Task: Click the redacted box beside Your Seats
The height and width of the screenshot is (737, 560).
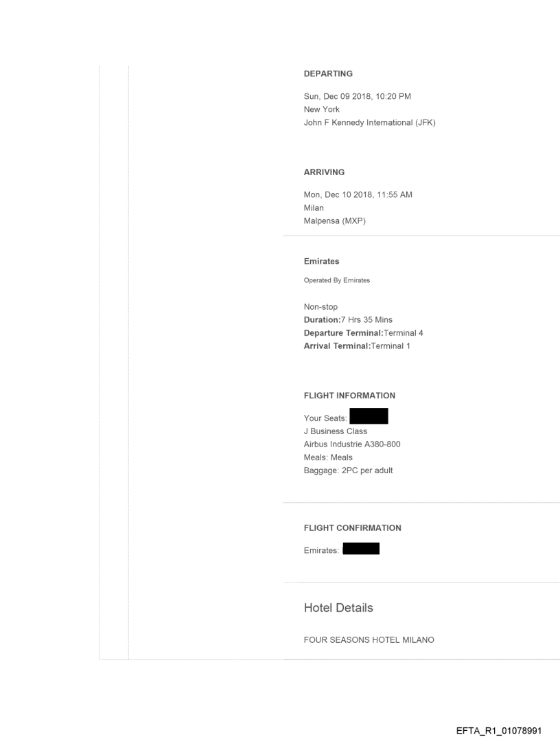Action: (369, 416)
